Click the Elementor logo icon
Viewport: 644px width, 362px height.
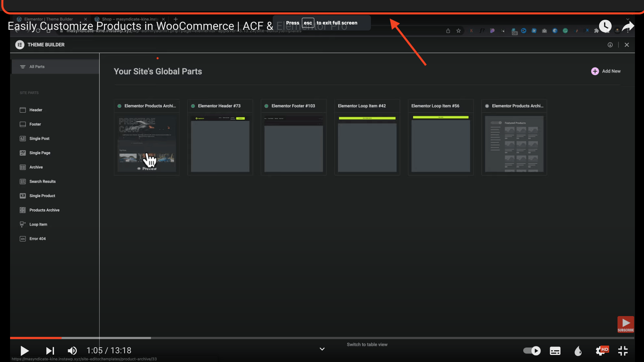(20, 45)
